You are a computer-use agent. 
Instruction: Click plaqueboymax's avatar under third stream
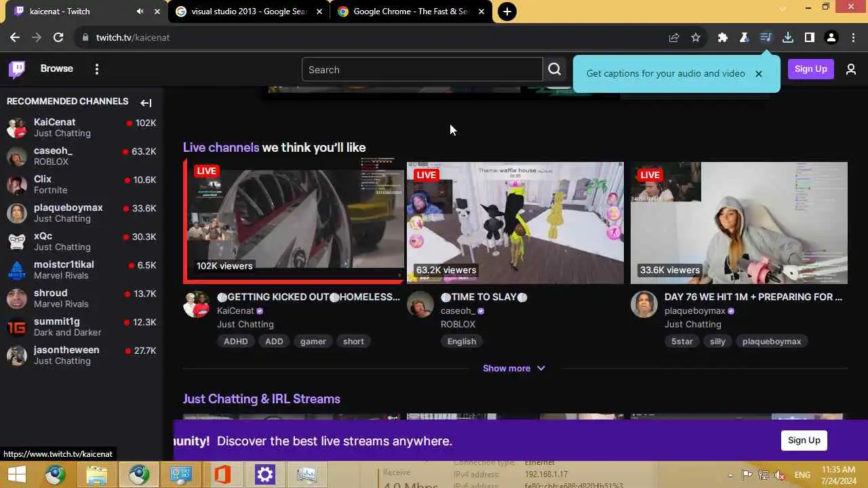pyautogui.click(x=644, y=304)
